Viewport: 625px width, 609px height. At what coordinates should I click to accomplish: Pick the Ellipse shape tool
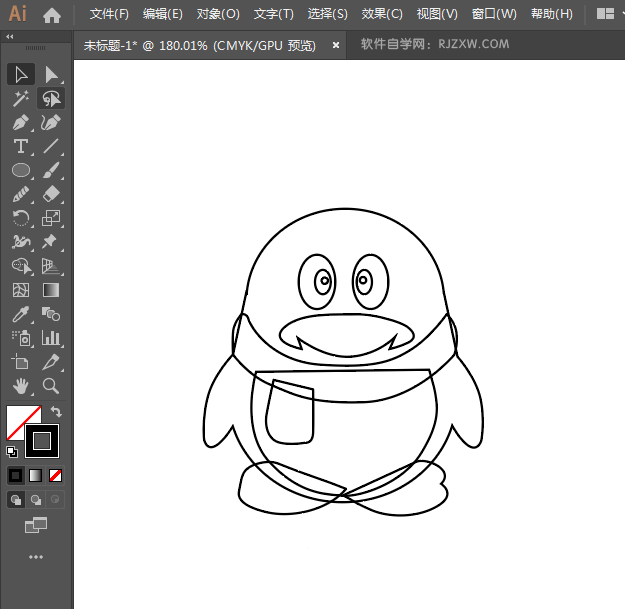(x=20, y=170)
